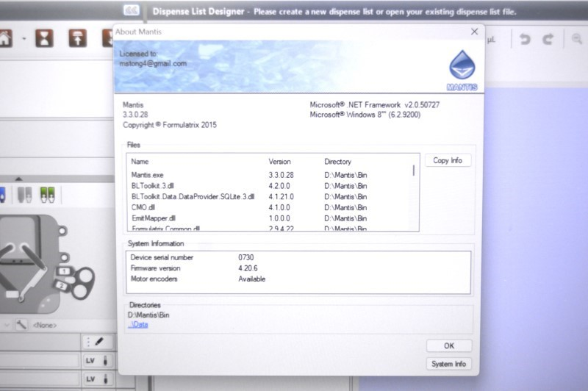Click the Undo arrow in the toolbar
The image size is (588, 391).
[525, 39]
